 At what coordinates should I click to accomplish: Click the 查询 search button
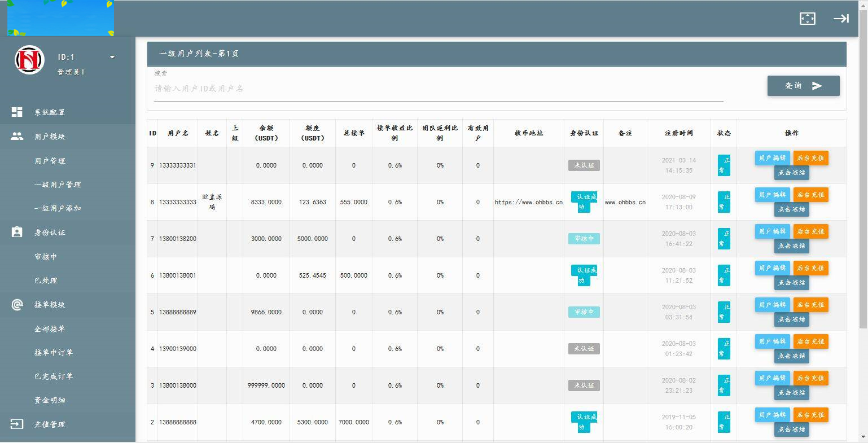tap(803, 86)
